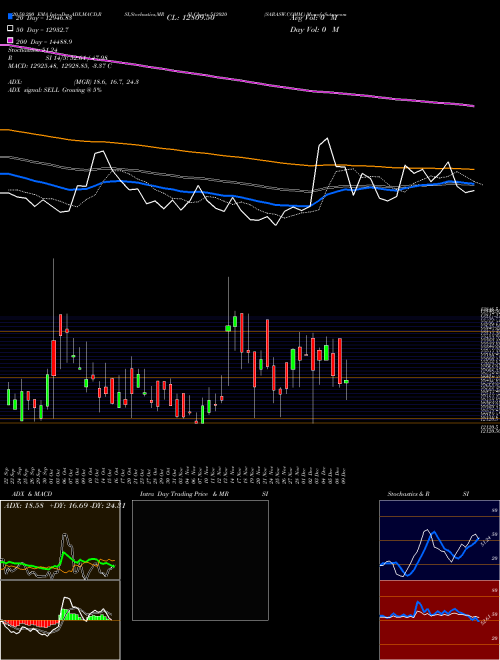Click the empty intraday price chart box
Screen dimensions: 500x660
200,560
